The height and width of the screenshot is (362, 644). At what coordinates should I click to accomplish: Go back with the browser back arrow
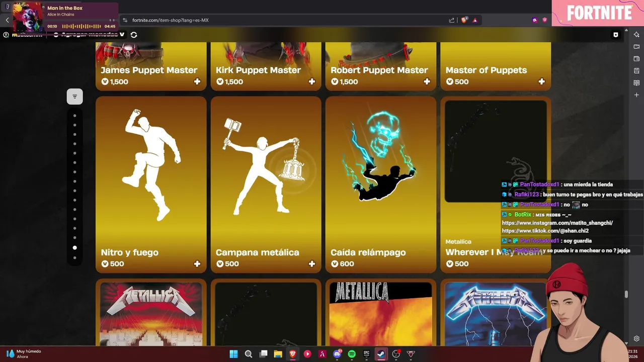[x=7, y=20]
